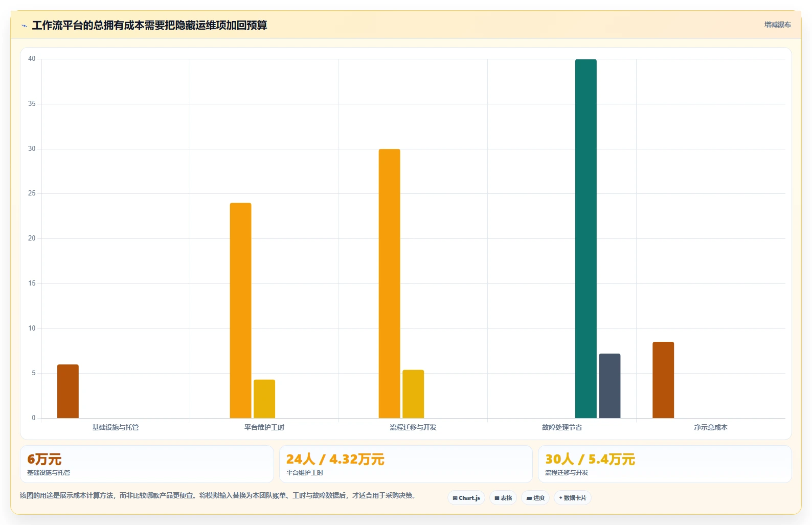Screen dimensions: 812x525
Task: Click the 平台维护工时 caption in the data card
Action: point(305,473)
